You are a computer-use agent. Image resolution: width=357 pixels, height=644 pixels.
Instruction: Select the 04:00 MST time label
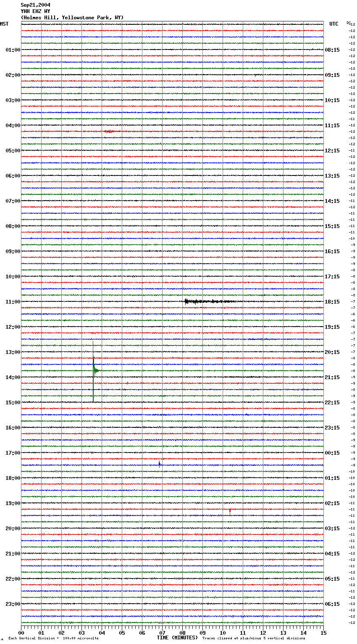13,126
